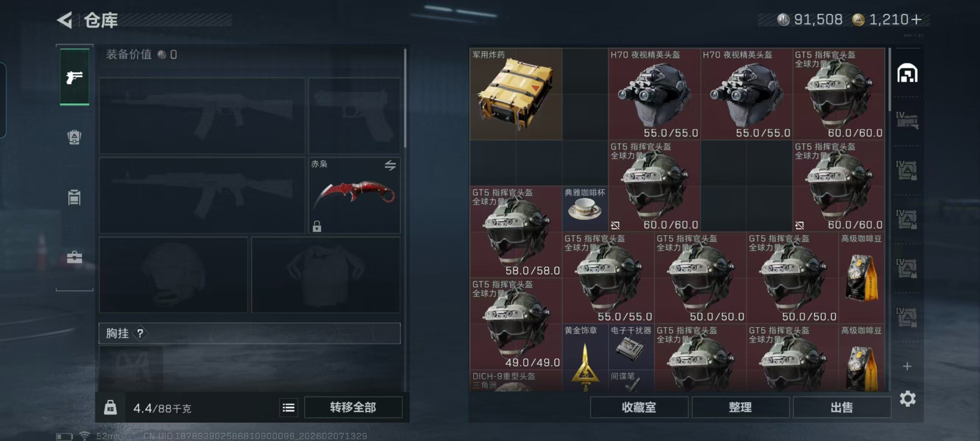Click the 转移全部 button

point(353,407)
